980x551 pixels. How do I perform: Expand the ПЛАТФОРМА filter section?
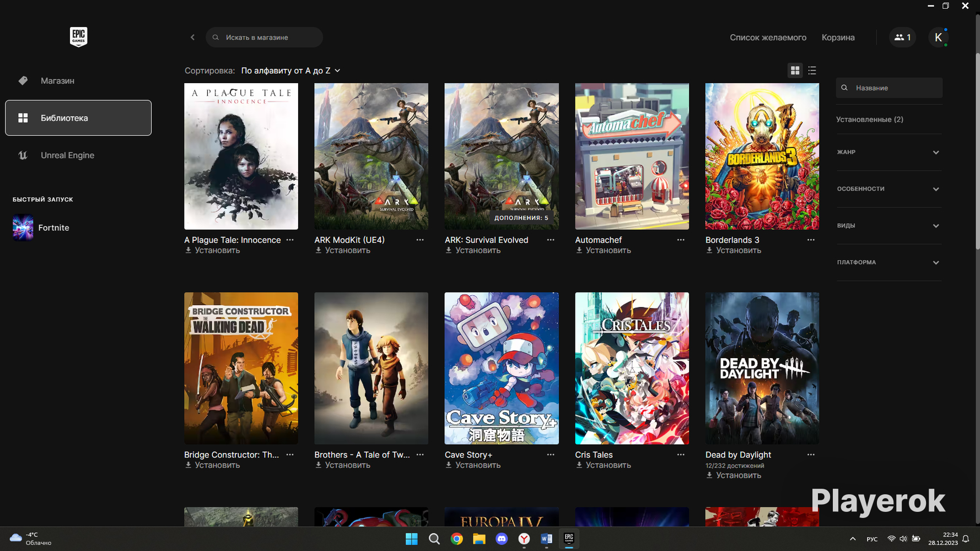889,262
